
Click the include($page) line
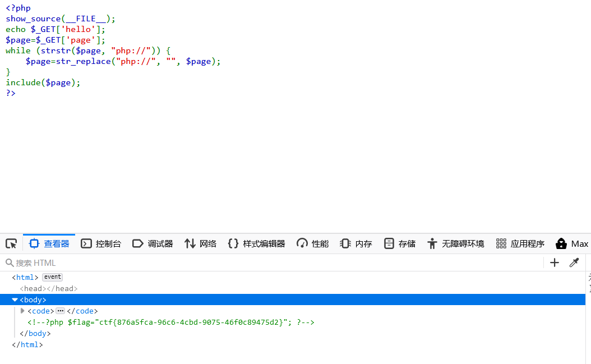pyautogui.click(x=43, y=82)
